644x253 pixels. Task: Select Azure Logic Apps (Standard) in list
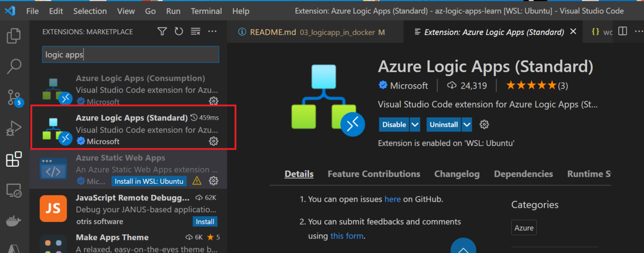tap(128, 129)
